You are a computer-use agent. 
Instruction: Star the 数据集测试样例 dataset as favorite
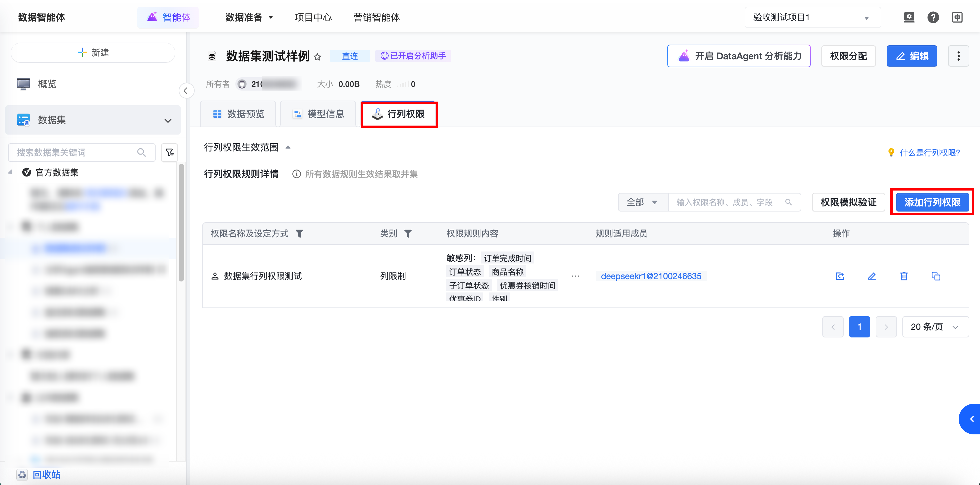pos(317,57)
